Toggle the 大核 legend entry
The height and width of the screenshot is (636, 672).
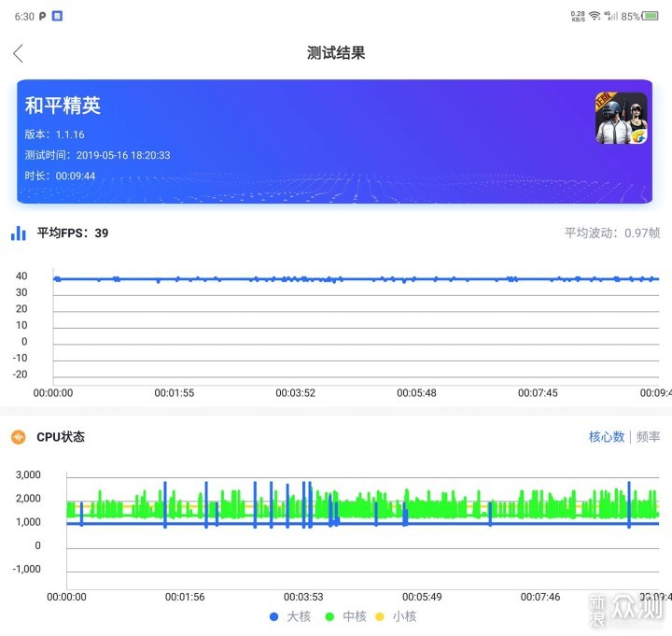coord(290,616)
